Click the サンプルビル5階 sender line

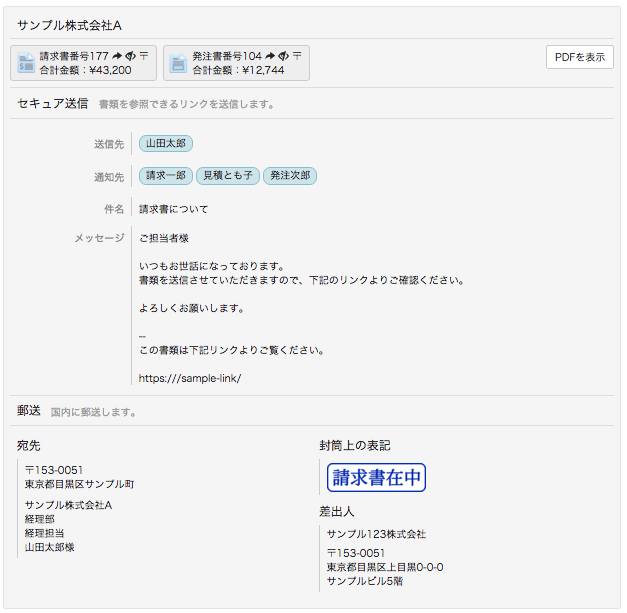pos(365,581)
